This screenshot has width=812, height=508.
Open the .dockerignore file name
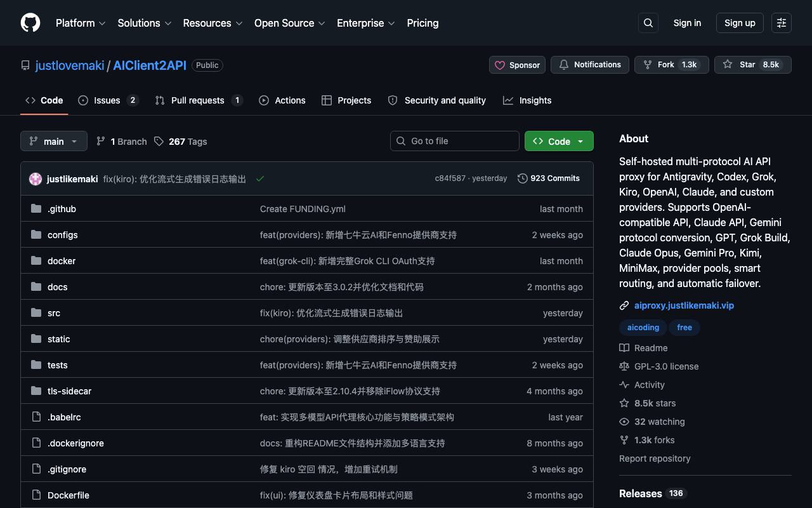tap(75, 443)
